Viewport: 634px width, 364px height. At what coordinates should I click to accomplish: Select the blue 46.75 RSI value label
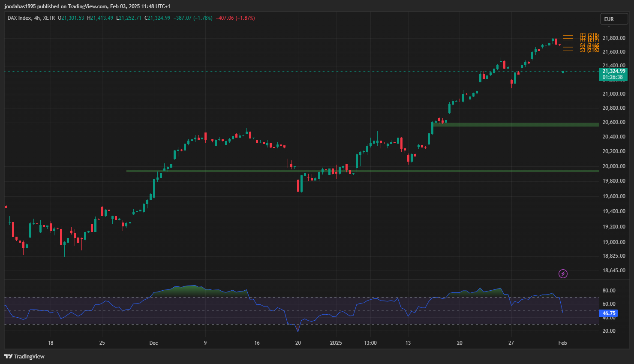609,313
